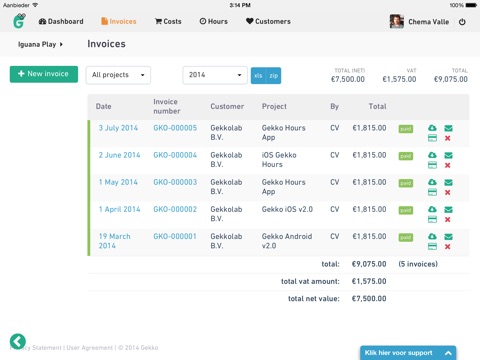Go to the Hours section
The image size is (480, 360).
(214, 21)
